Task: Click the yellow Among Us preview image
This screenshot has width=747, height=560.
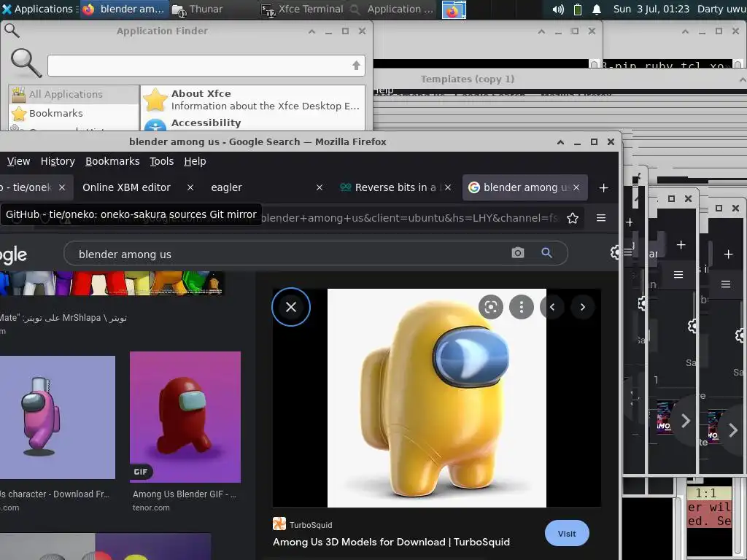Action: pyautogui.click(x=437, y=398)
